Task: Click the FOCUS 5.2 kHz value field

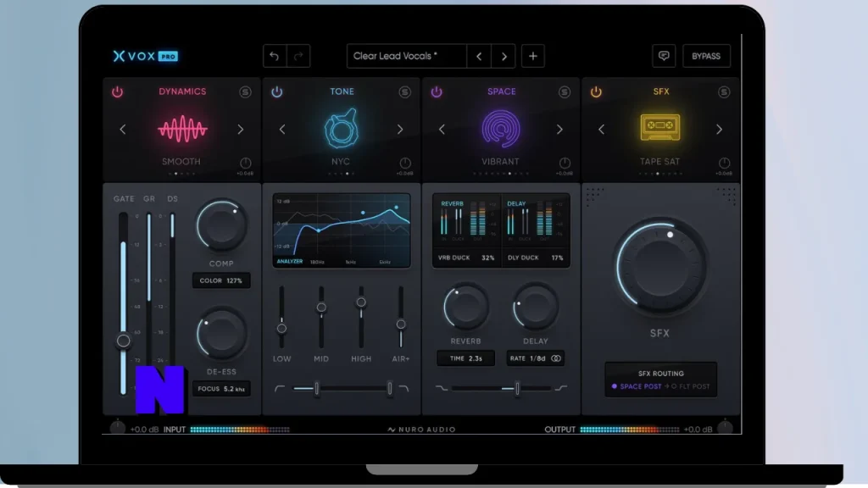Action: coord(221,389)
